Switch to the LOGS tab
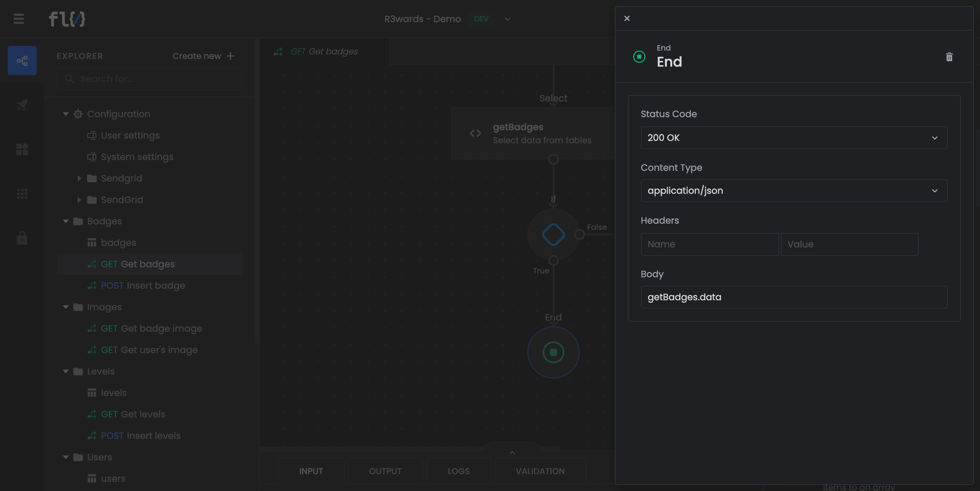 [459, 471]
